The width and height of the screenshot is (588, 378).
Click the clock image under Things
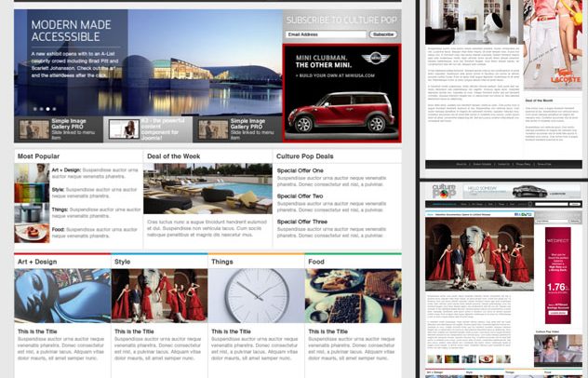[x=256, y=296]
